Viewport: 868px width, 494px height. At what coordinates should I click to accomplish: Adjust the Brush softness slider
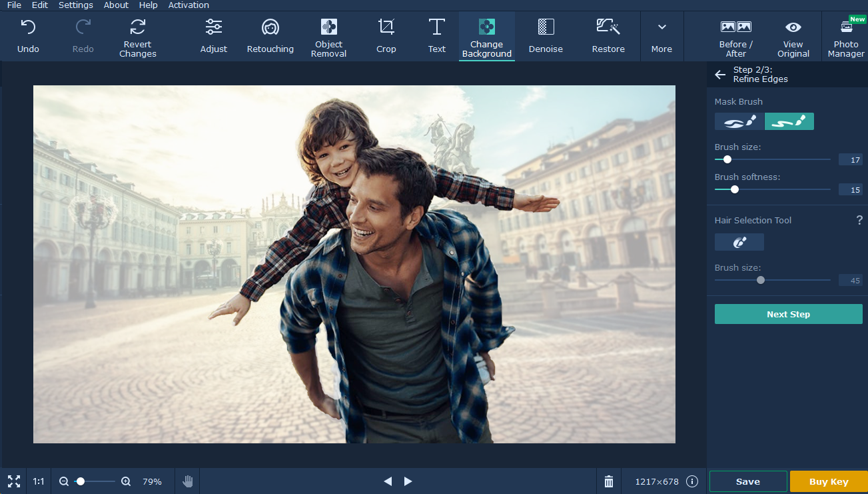coord(734,189)
